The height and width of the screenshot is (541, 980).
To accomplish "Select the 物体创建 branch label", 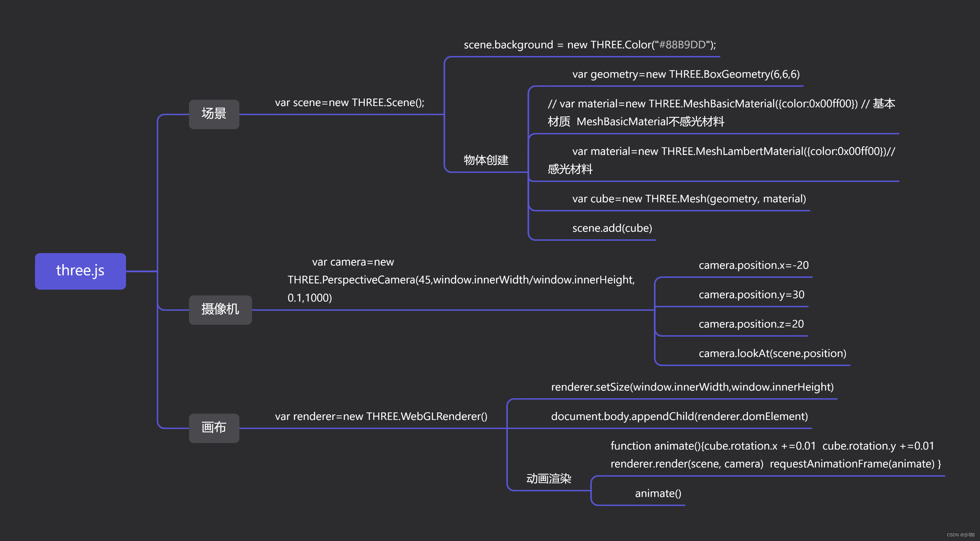I will point(486,160).
